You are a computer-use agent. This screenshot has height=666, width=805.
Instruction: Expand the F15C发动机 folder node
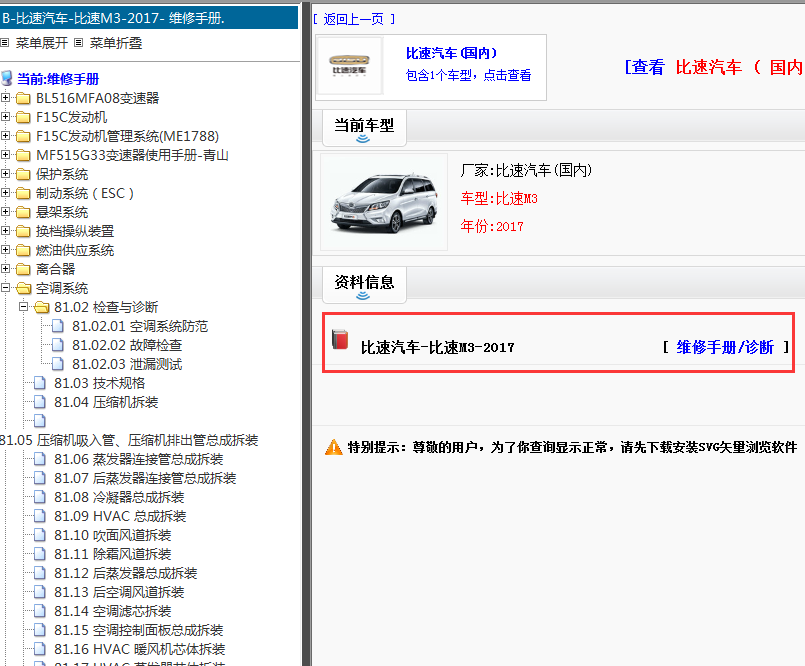(5, 117)
